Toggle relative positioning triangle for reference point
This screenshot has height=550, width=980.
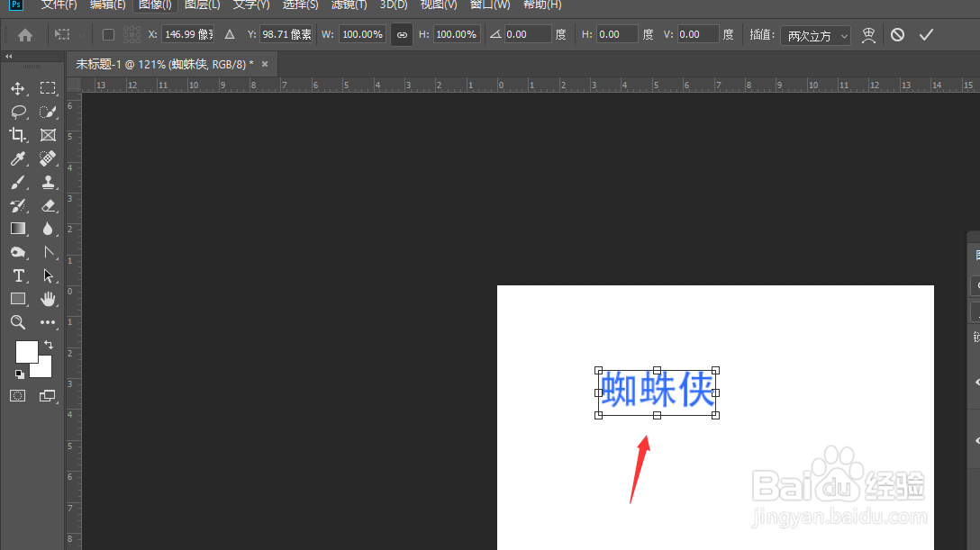pyautogui.click(x=230, y=34)
